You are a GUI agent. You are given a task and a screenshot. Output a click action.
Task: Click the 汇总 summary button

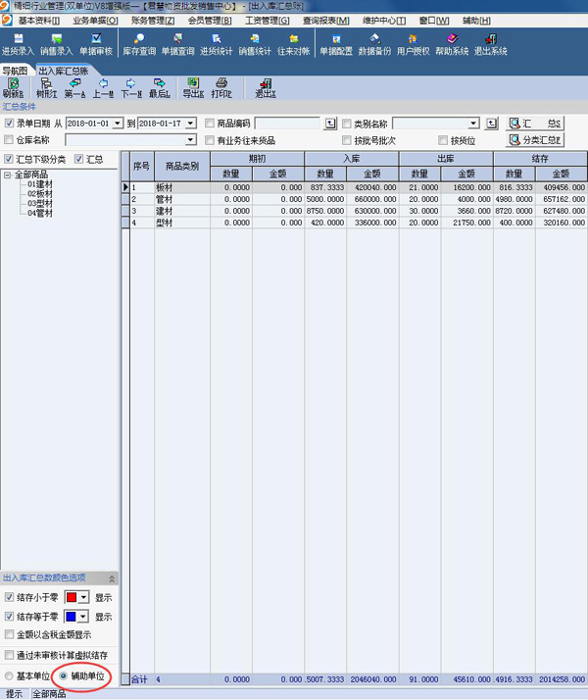(535, 125)
